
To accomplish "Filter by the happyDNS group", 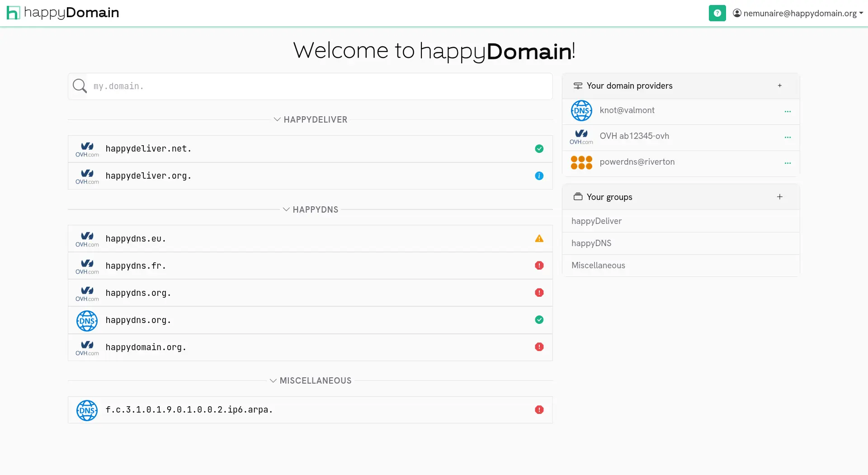I will (x=680, y=243).
